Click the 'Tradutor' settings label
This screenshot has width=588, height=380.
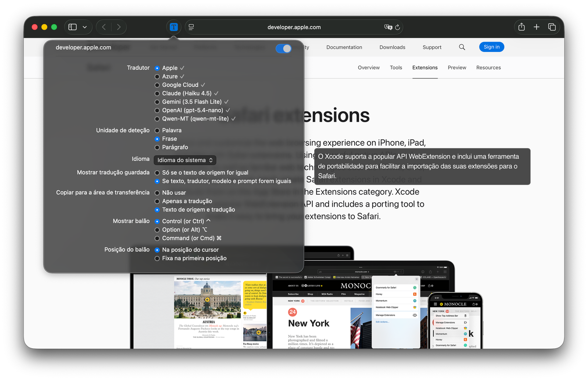(x=138, y=68)
